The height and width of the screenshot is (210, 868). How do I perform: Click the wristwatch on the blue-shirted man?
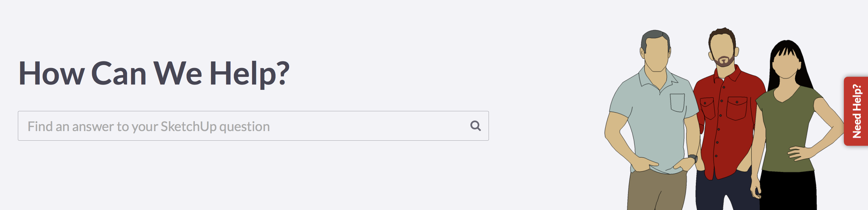coord(692,158)
